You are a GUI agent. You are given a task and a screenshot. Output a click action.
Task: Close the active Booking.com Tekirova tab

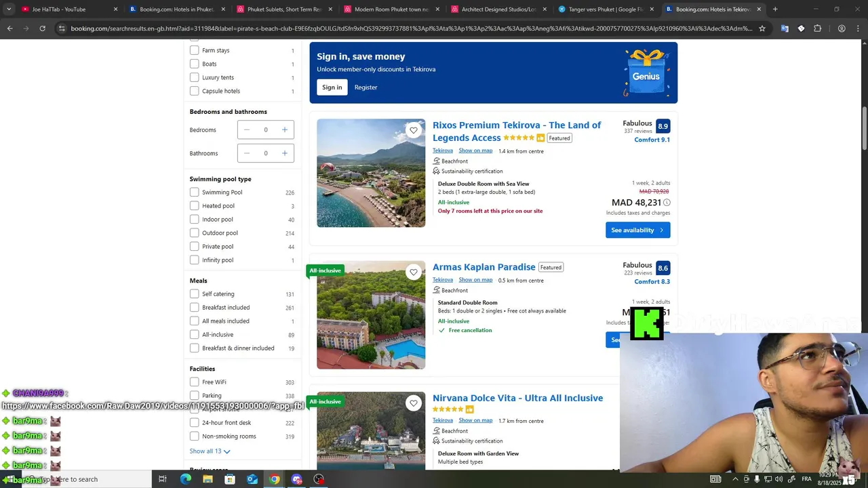759,9
